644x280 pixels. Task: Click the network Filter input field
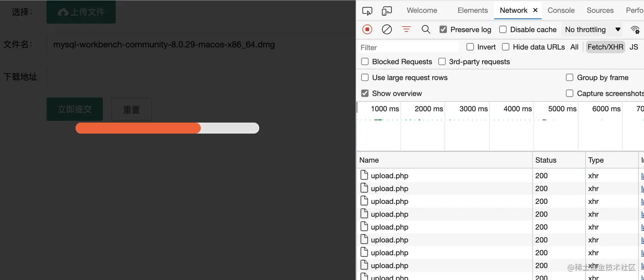click(x=409, y=47)
